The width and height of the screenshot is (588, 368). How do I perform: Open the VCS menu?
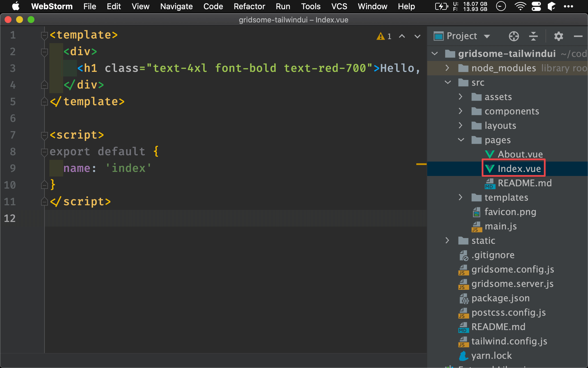[339, 6]
